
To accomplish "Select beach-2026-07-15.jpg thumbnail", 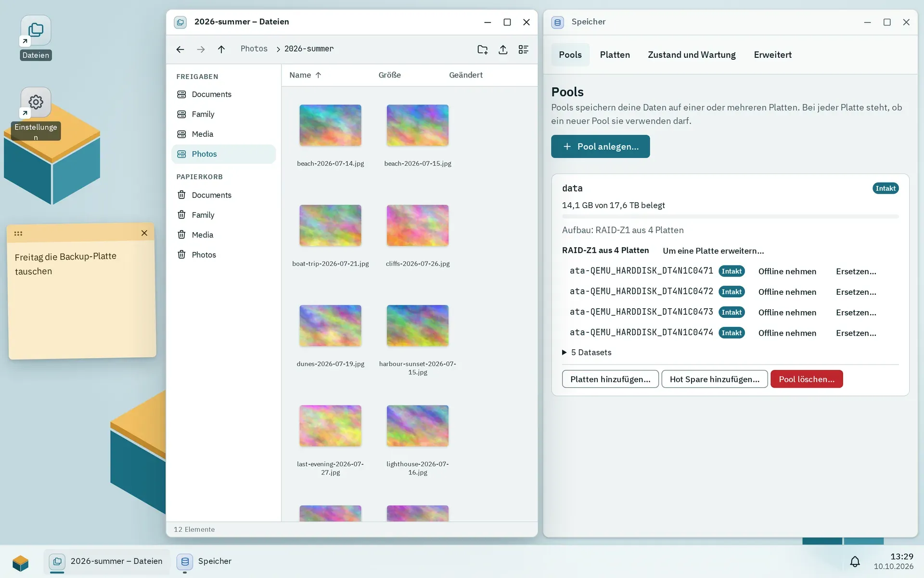I will click(x=417, y=125).
